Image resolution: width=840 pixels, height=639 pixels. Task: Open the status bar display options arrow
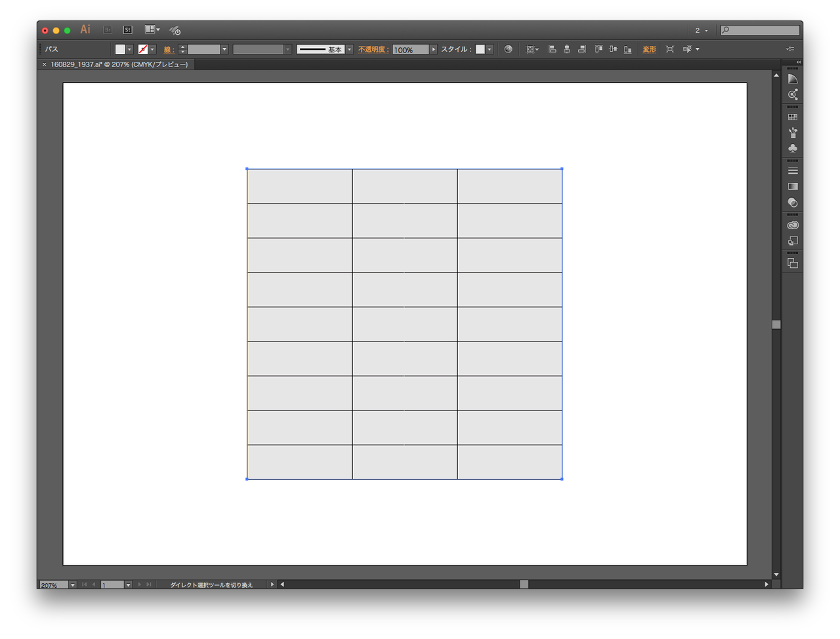point(272,584)
